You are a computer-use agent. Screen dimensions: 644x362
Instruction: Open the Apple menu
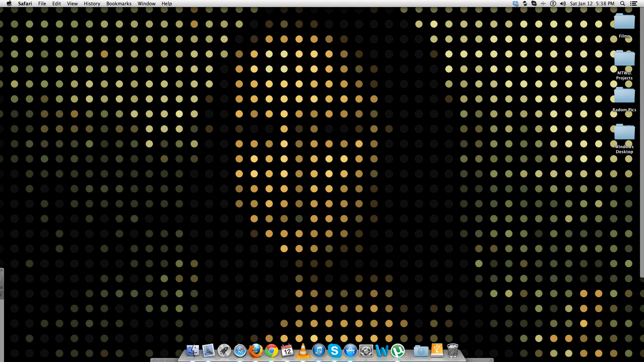tap(9, 4)
